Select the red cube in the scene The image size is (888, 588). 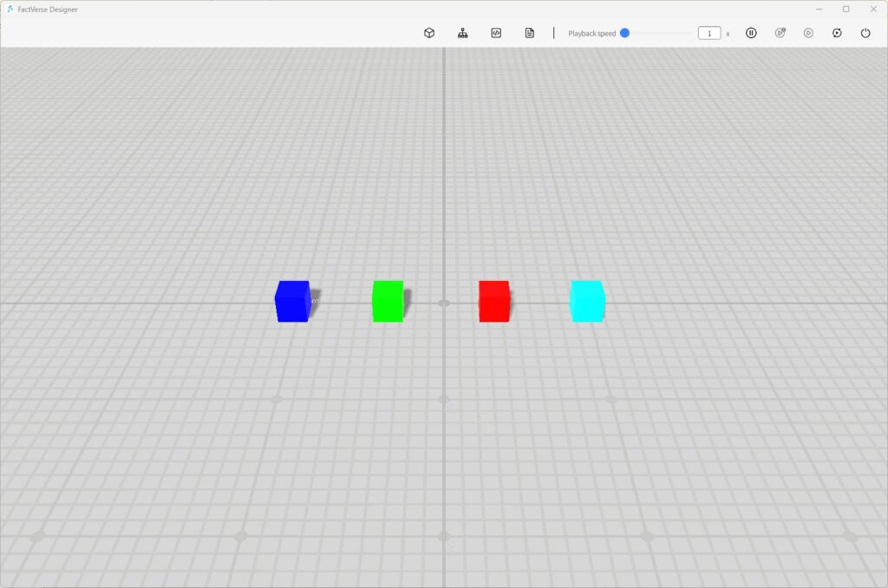[494, 302]
